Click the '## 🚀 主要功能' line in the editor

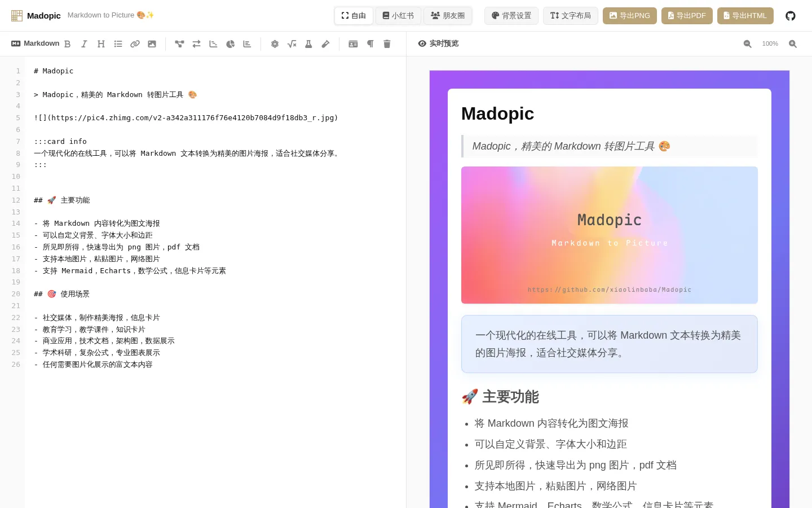click(x=62, y=200)
